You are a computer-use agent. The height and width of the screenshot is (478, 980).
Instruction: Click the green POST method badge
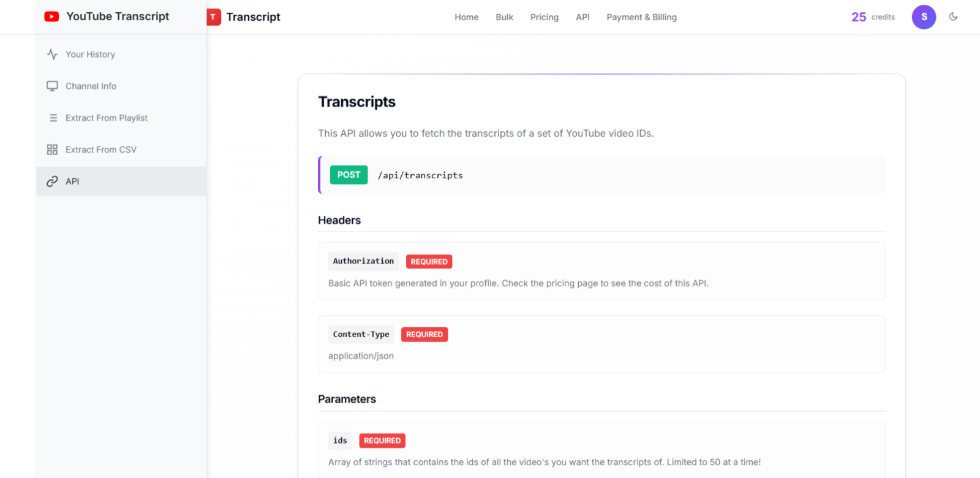click(349, 175)
